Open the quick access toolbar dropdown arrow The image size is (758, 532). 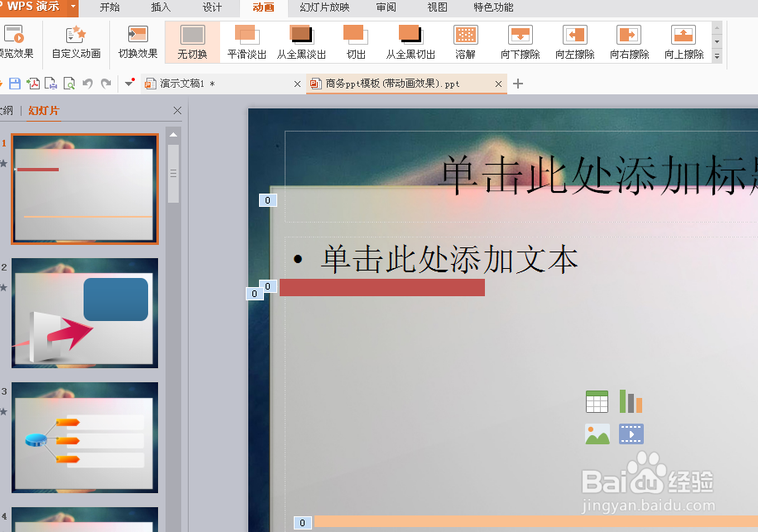coord(129,83)
